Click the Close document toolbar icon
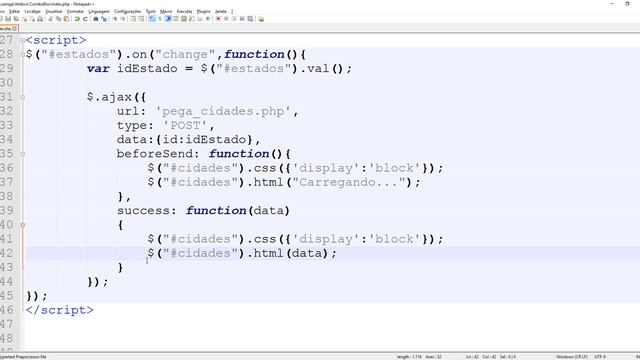 click(25, 19)
